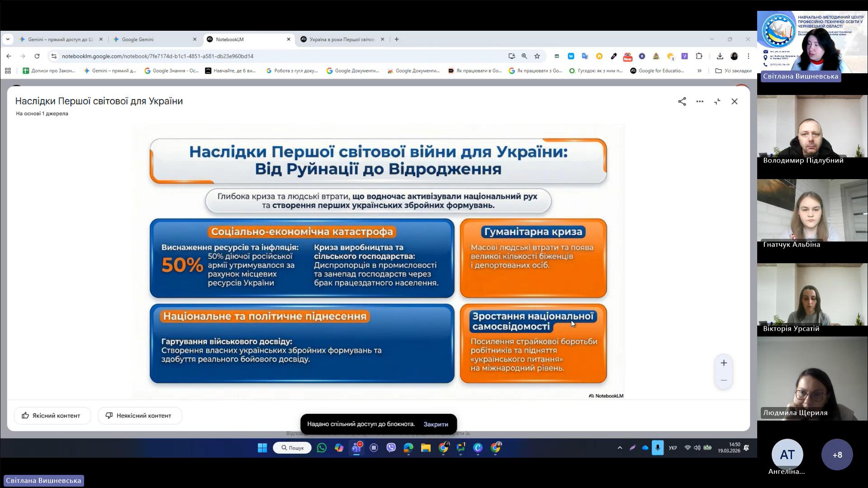Expand the hidden bookmarks chevron
Viewport: 868px width, 488px height.
(x=699, y=71)
